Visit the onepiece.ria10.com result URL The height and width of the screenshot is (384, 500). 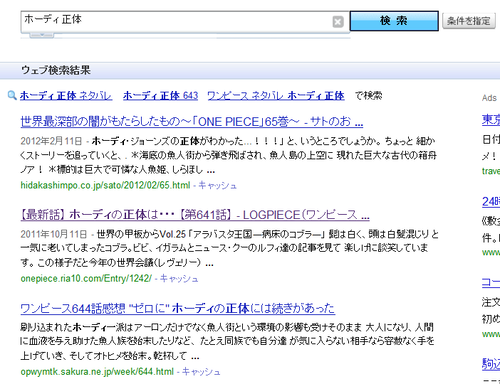[86, 278]
